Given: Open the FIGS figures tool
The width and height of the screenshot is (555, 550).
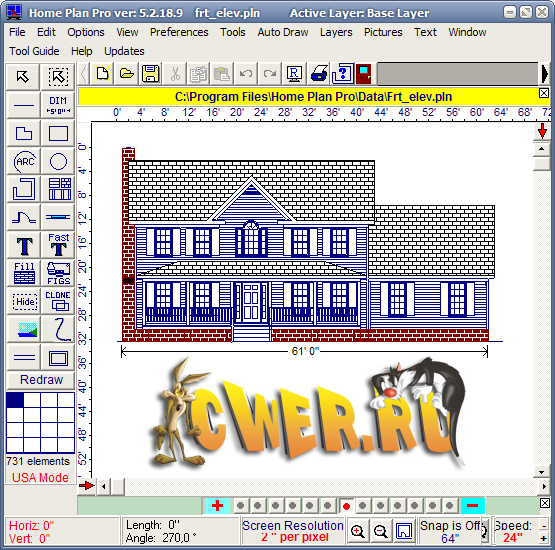Looking at the screenshot, I should coord(58,273).
